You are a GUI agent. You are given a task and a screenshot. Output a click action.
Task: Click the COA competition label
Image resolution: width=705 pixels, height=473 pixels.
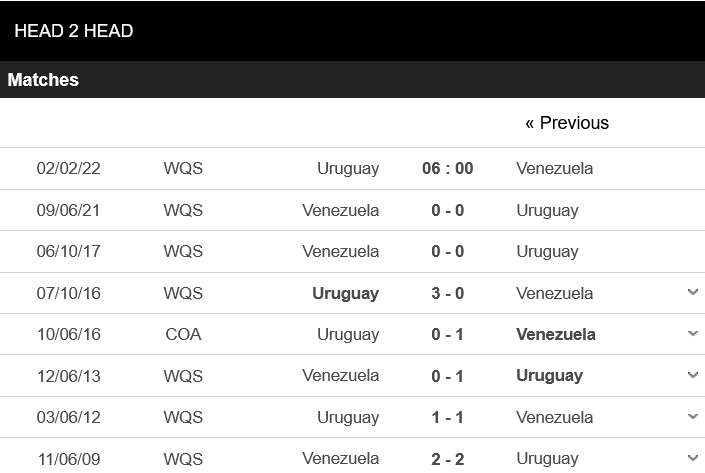coord(183,334)
